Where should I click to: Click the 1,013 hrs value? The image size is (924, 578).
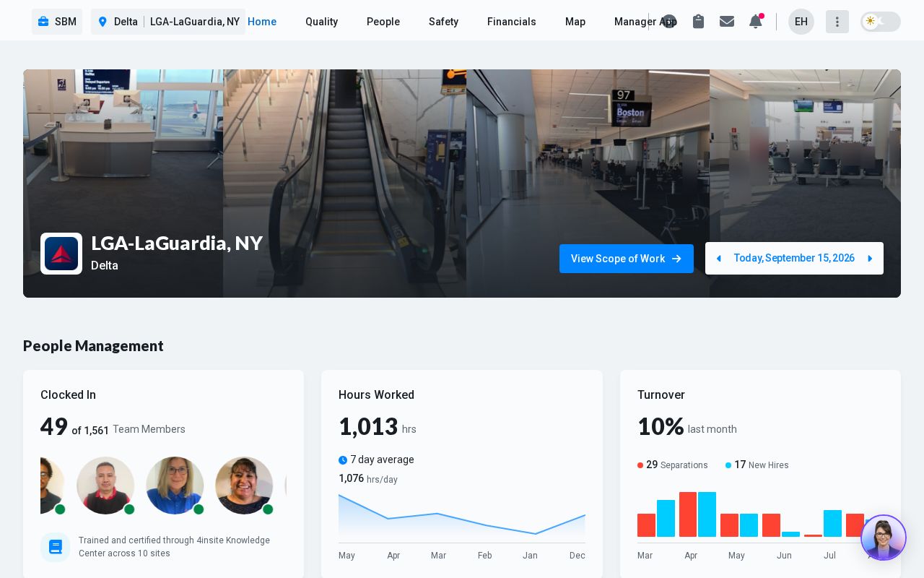pos(378,427)
